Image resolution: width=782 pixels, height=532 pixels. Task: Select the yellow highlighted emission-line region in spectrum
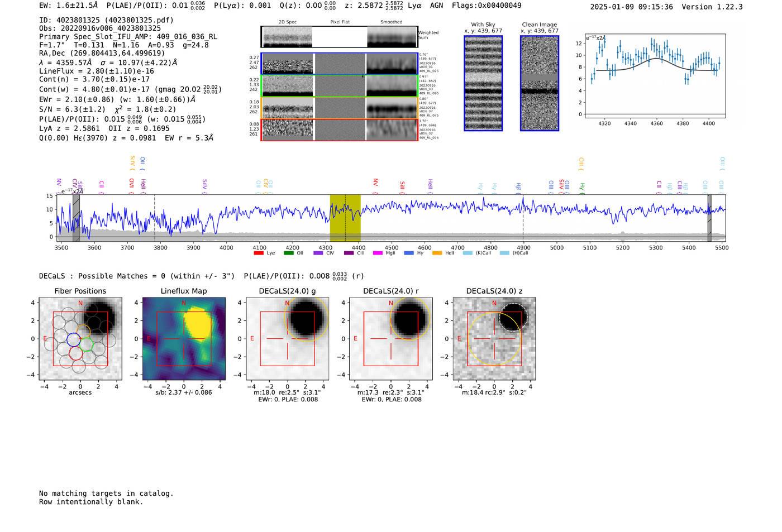click(x=345, y=218)
